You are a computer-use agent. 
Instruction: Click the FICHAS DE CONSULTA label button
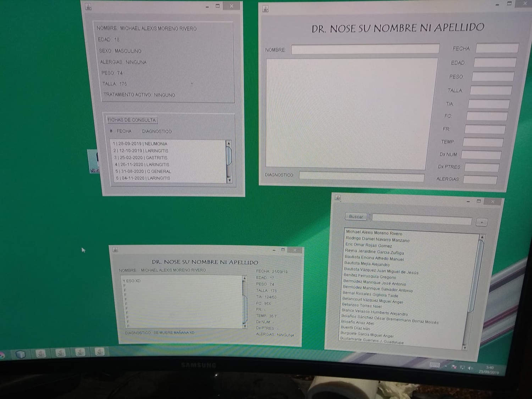tap(132, 120)
